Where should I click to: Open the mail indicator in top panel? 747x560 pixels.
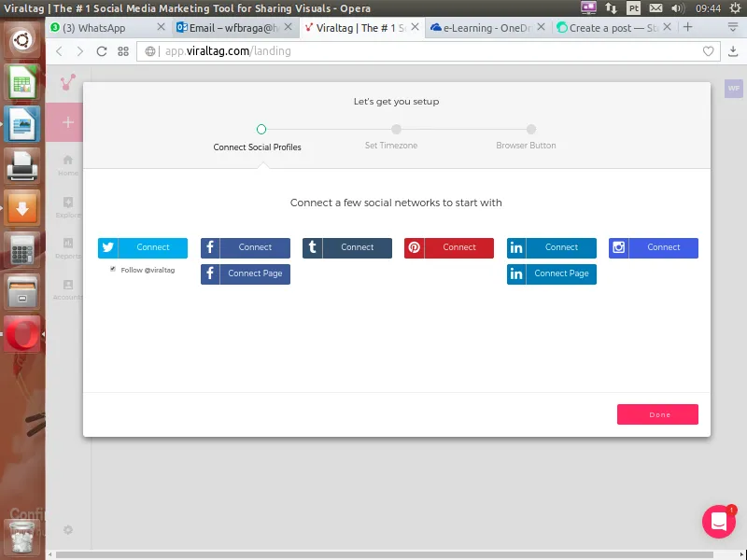pyautogui.click(x=655, y=7)
